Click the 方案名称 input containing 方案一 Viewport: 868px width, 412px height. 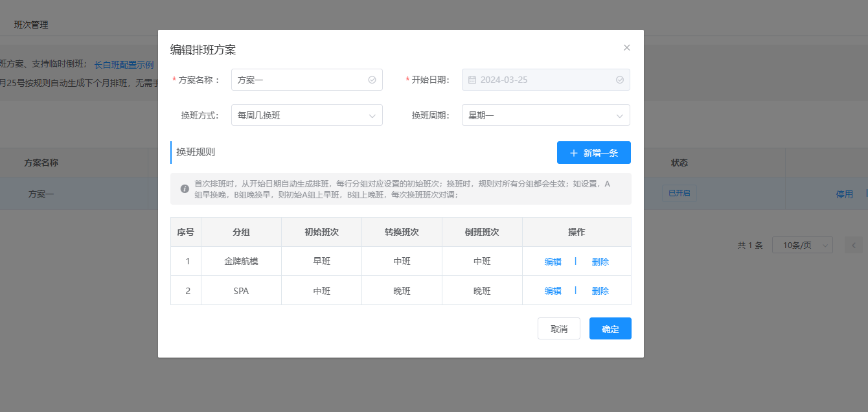point(307,80)
